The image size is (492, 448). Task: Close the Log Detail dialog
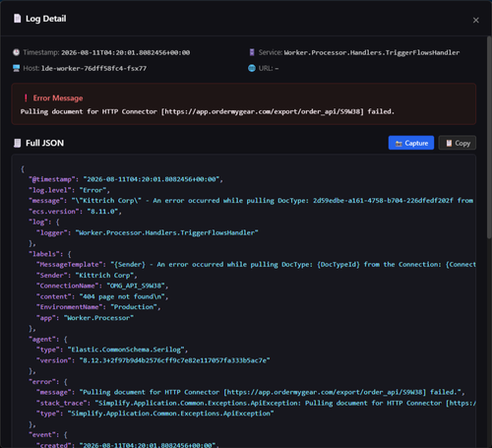475,21
